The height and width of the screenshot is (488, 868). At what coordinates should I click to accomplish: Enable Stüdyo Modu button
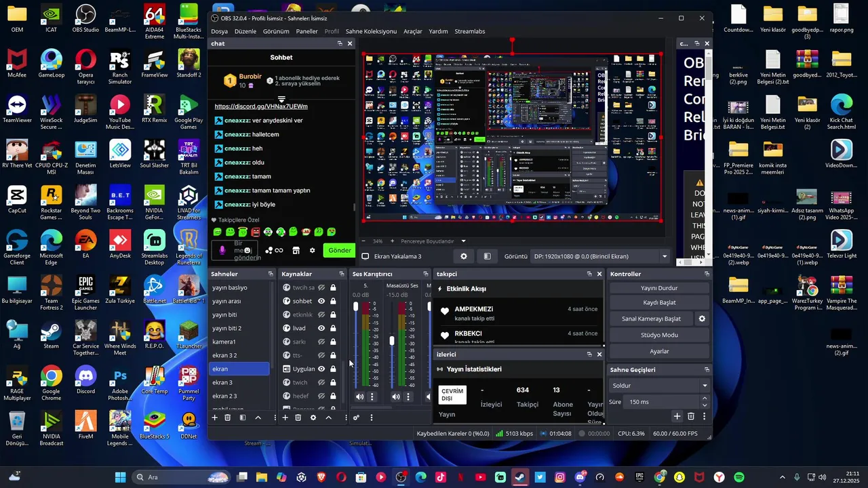click(x=659, y=335)
